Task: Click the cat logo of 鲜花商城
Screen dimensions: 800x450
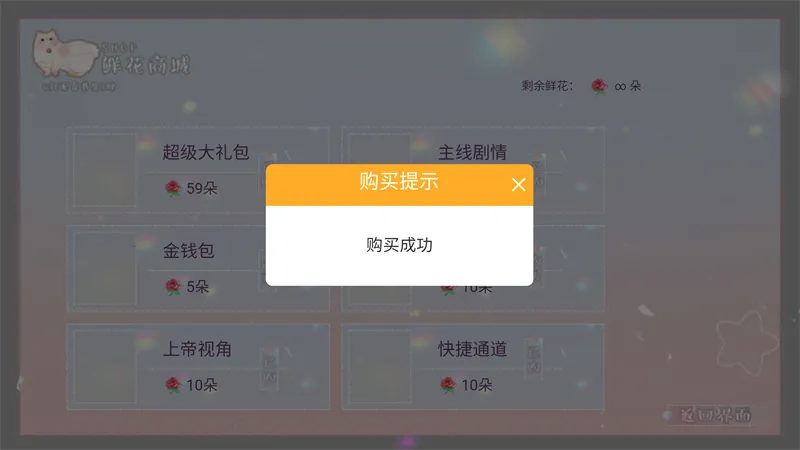Action: click(65, 53)
